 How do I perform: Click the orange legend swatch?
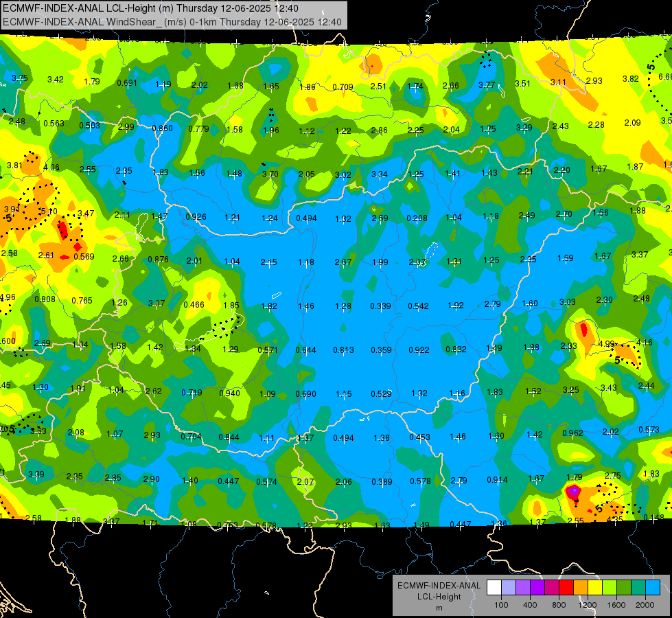[x=581, y=587]
